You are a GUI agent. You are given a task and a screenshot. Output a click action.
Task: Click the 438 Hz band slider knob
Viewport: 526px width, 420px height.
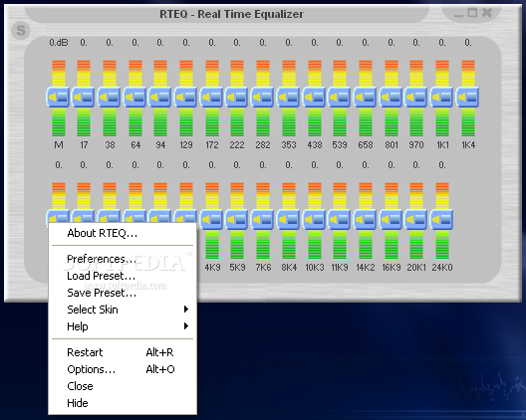[314, 98]
